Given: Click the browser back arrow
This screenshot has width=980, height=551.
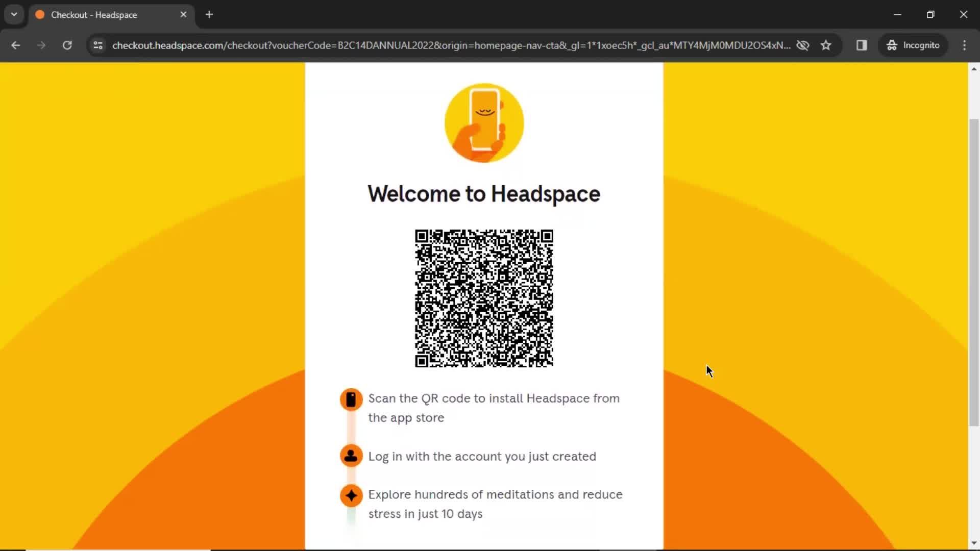Looking at the screenshot, I should coord(16,45).
